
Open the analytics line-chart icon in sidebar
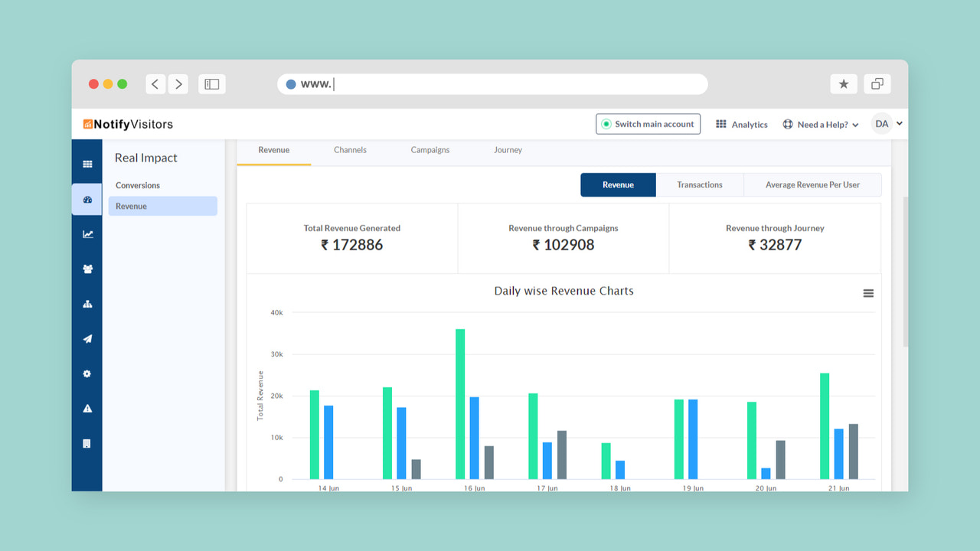coord(87,233)
